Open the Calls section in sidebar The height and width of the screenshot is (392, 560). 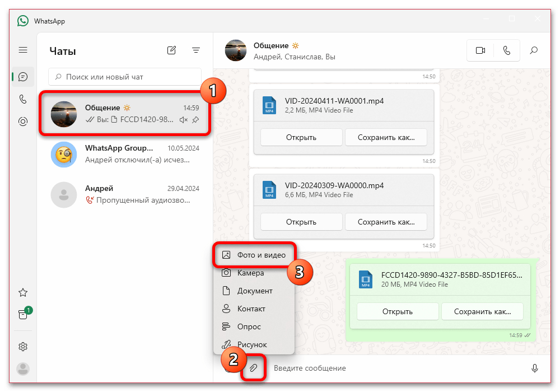coord(23,99)
